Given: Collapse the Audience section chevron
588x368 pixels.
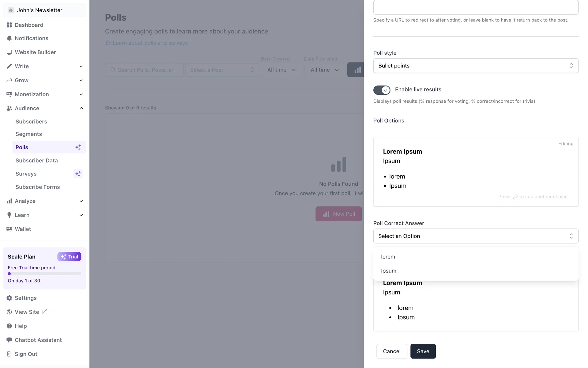Looking at the screenshot, I should tap(81, 108).
